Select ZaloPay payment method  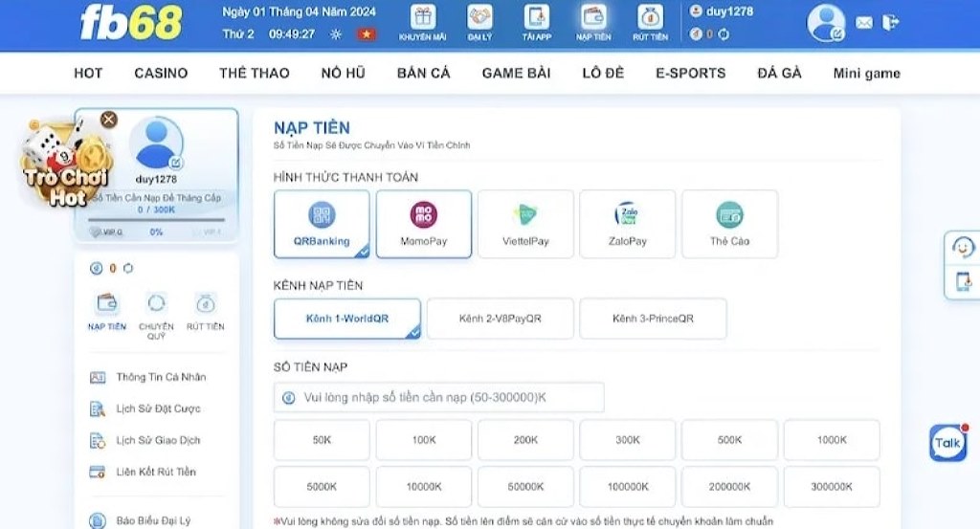628,224
